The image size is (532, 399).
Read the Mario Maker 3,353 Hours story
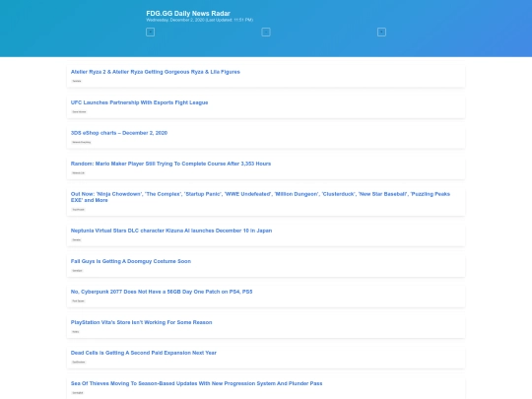[170, 164]
